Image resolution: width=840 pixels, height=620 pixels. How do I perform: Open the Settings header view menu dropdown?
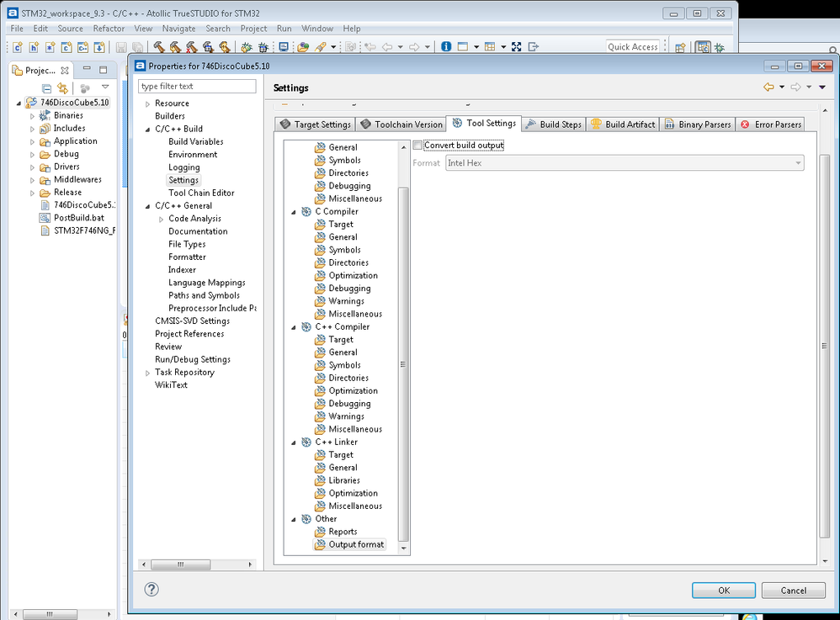pyautogui.click(x=822, y=87)
